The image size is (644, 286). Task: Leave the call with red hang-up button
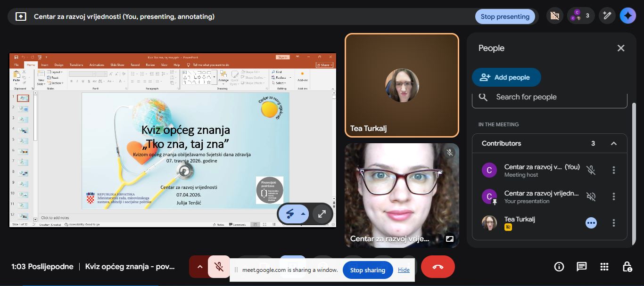click(x=438, y=267)
